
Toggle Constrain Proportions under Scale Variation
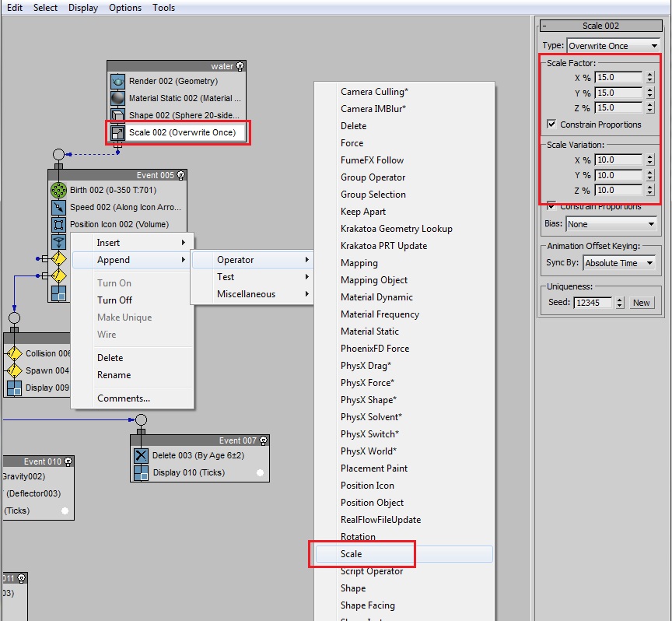552,206
